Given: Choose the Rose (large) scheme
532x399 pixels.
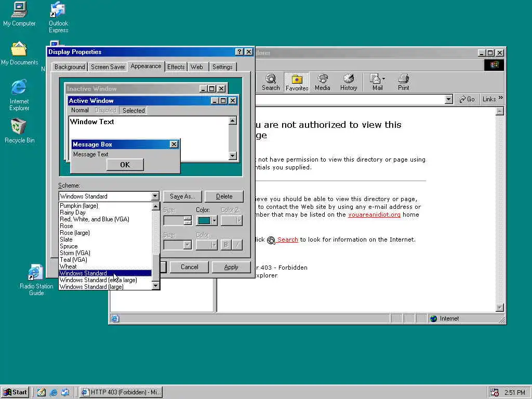Looking at the screenshot, I should point(105,233).
